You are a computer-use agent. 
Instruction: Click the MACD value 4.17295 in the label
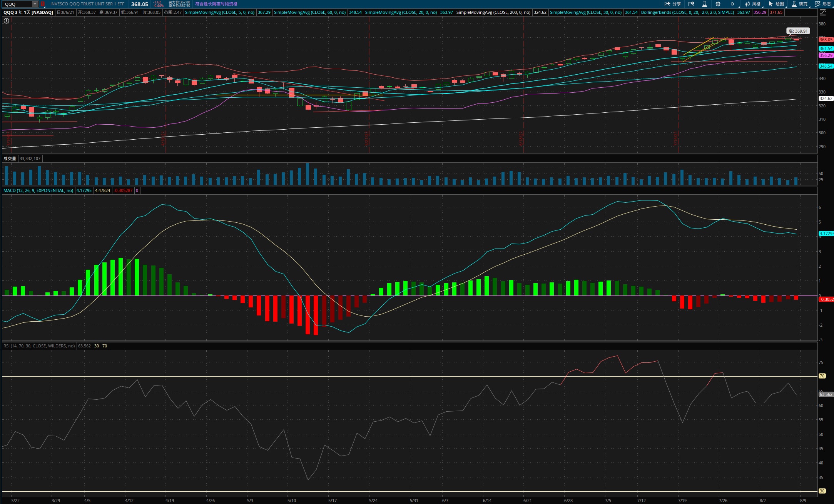pyautogui.click(x=84, y=190)
